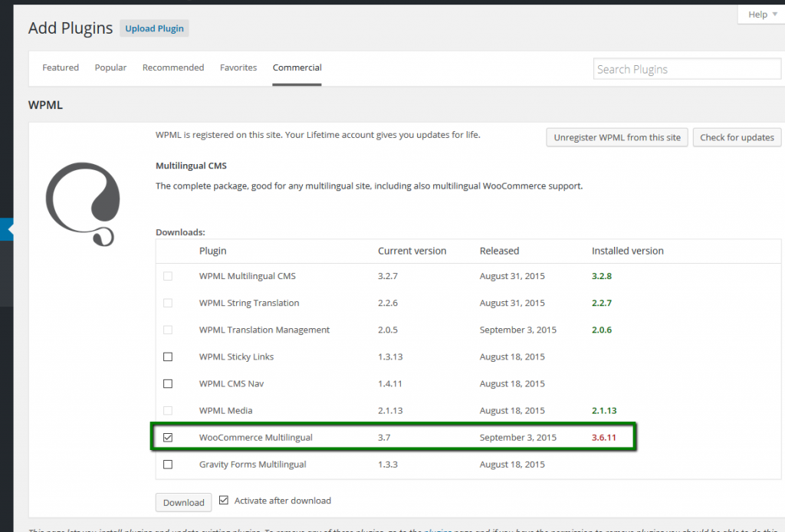Click the Installed version column header
The image size is (785, 532).
pos(628,251)
